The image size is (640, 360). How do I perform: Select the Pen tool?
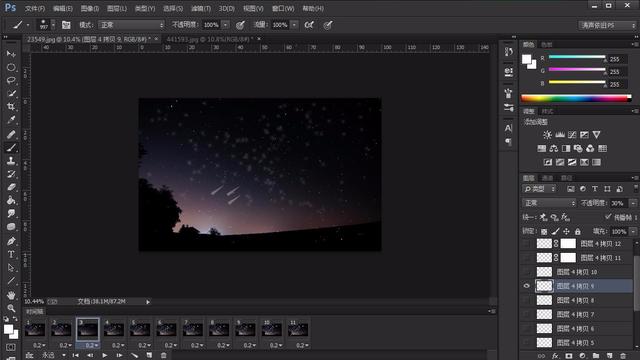[11, 241]
